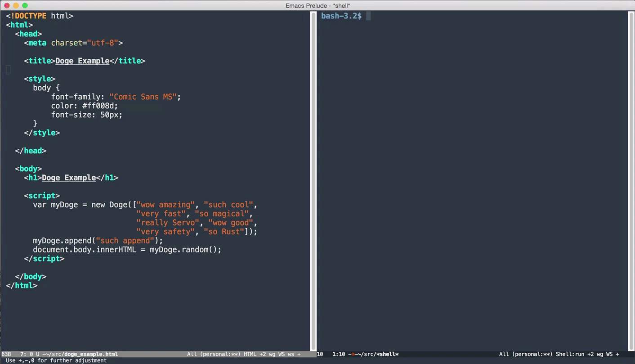Click the 'All' position indicator in shell mode line

point(504,354)
